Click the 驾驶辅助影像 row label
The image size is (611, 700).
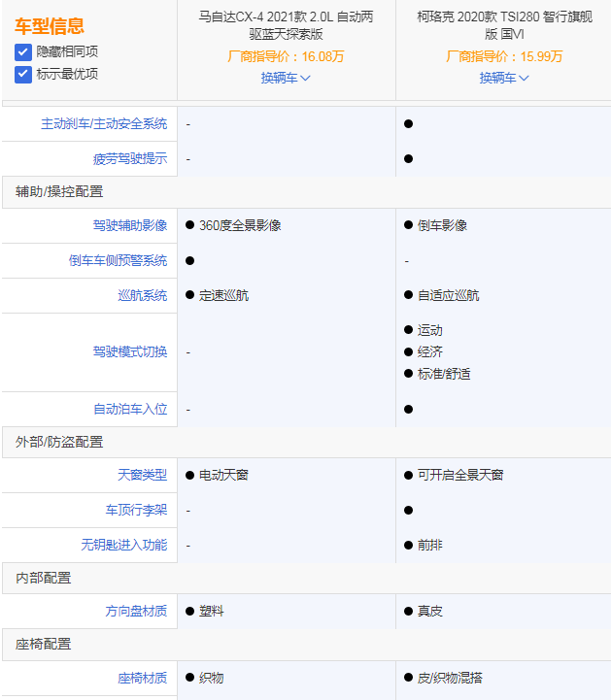pyautogui.click(x=130, y=225)
